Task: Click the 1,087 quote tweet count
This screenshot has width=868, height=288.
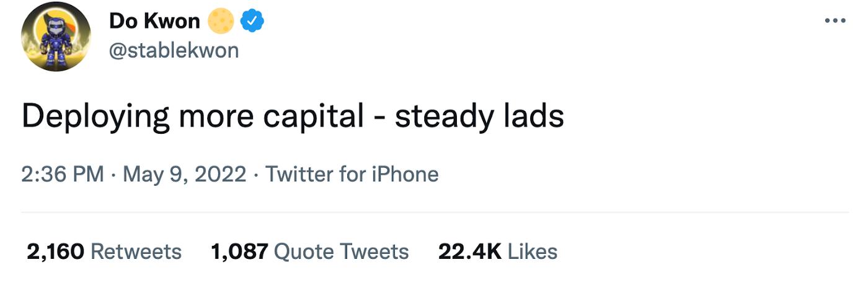Action: coord(239,251)
